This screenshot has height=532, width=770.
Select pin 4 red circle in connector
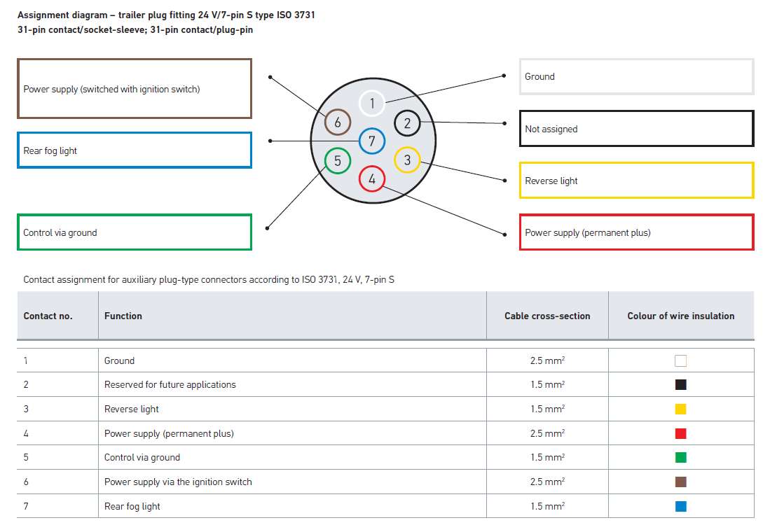pos(372,178)
